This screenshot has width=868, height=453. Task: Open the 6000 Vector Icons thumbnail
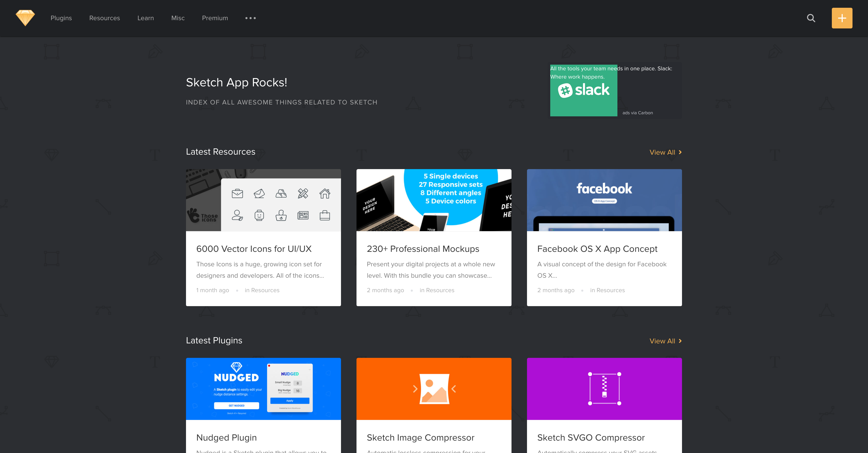[x=263, y=200]
